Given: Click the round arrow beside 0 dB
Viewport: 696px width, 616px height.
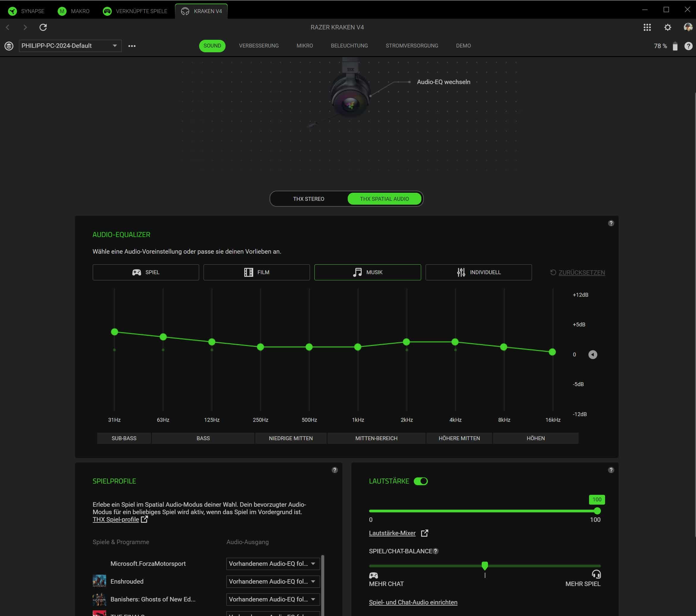Looking at the screenshot, I should pyautogui.click(x=593, y=355).
